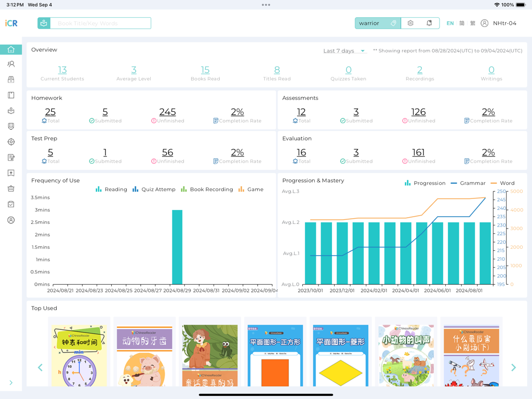The width and height of the screenshot is (532, 399).
Task: Toggle the Reading series in Frequency of Use
Action: tap(110, 189)
